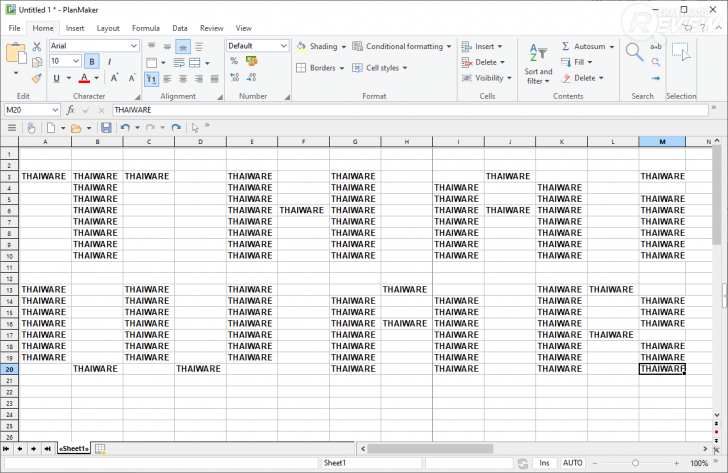Click the Add decimal place icon
Image resolution: width=728 pixels, height=473 pixels.
234,78
